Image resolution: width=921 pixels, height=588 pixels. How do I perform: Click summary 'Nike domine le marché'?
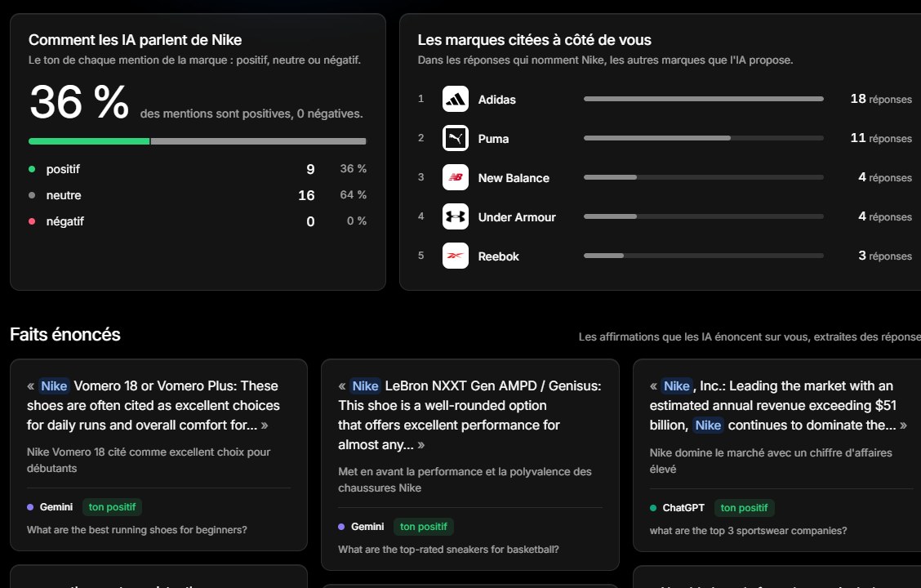[x=771, y=461]
